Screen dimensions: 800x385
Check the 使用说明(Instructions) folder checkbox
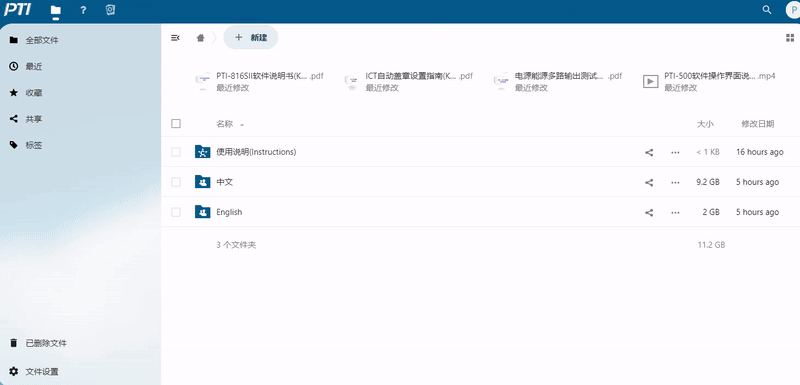[x=176, y=152]
